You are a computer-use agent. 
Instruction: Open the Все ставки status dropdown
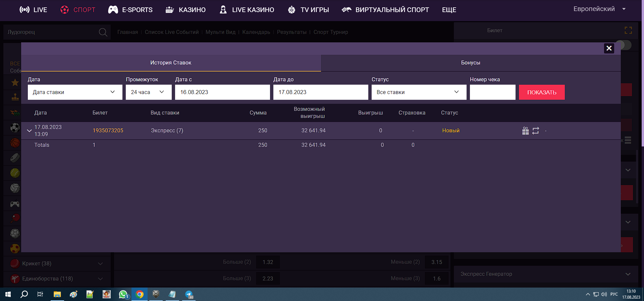point(419,92)
